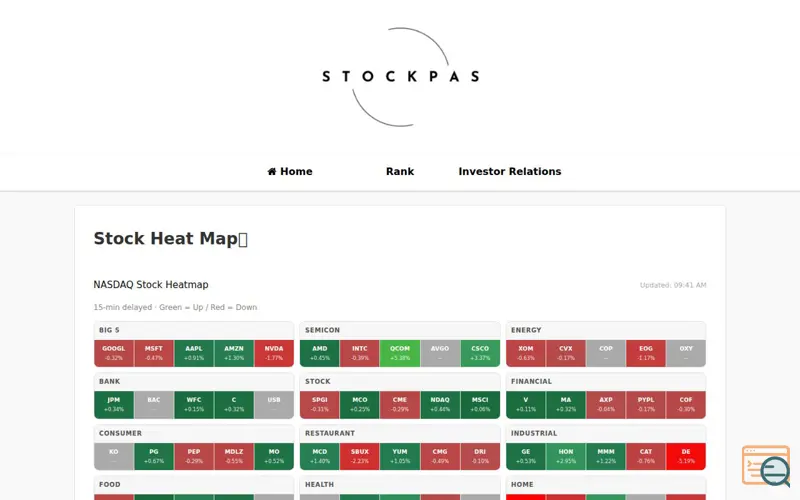Screen dimensions: 800x500
Task: Click the NDAQ tile
Action: [440, 405]
